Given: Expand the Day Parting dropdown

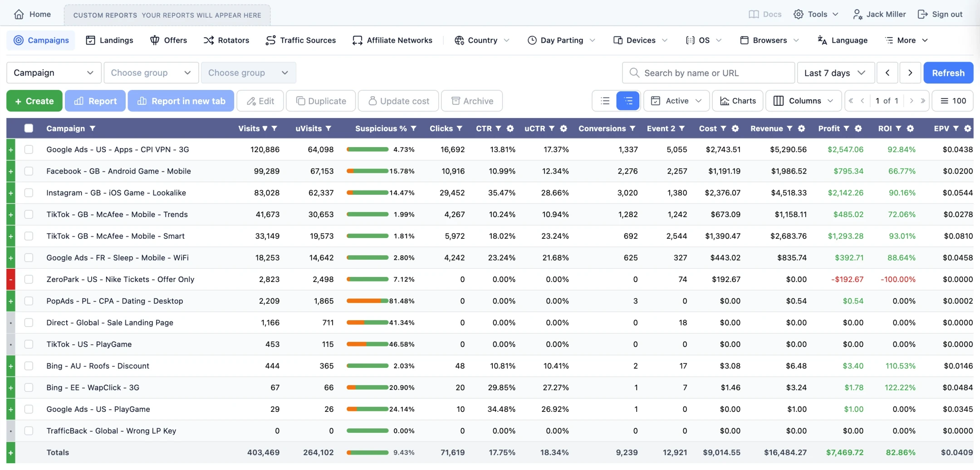Looking at the screenshot, I should click(561, 40).
